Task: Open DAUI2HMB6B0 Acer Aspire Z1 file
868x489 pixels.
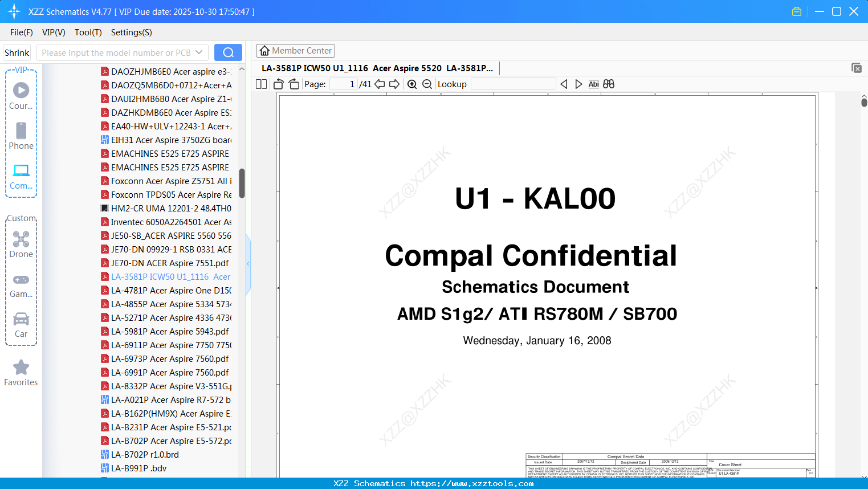Action: coord(166,99)
